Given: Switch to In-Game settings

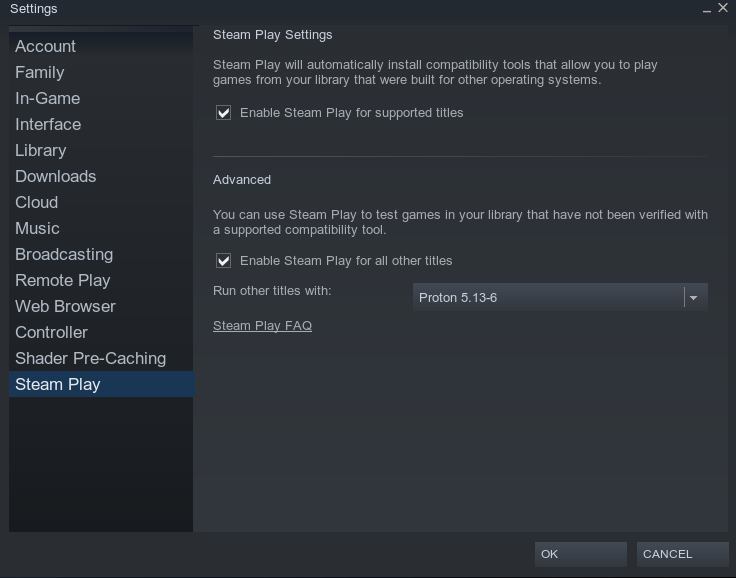Looking at the screenshot, I should click(x=47, y=98).
